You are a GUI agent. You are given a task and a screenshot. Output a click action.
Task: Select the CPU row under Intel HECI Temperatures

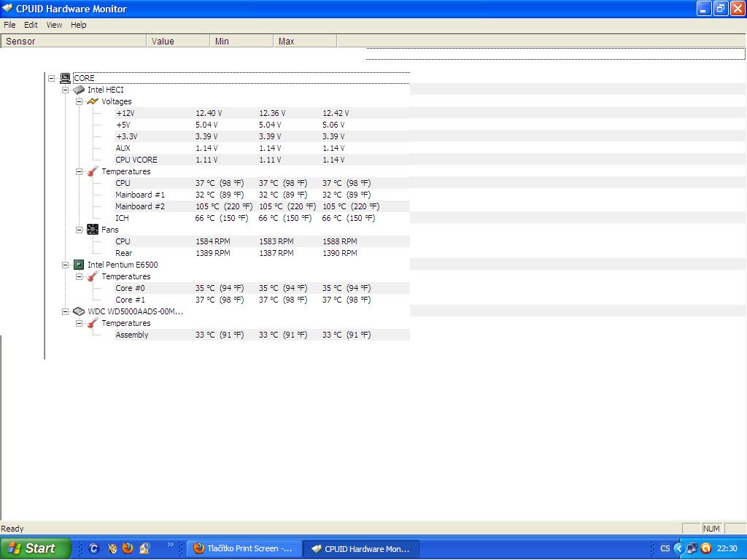pos(262,183)
